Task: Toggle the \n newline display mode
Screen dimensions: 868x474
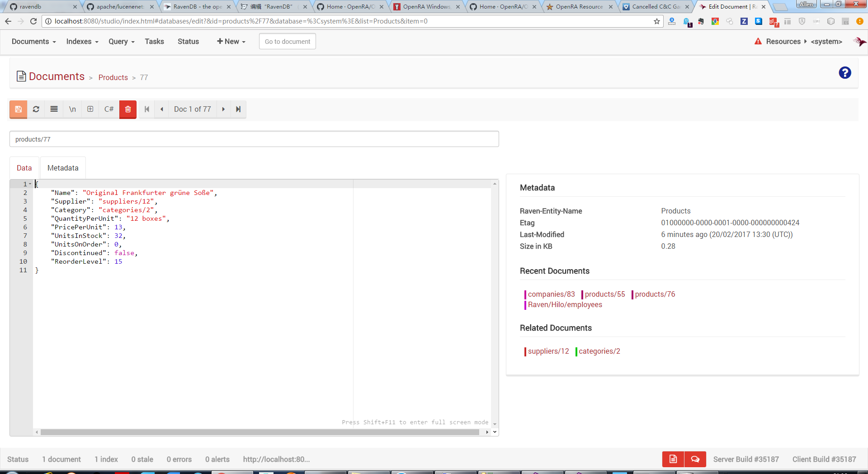Action: coord(72,109)
